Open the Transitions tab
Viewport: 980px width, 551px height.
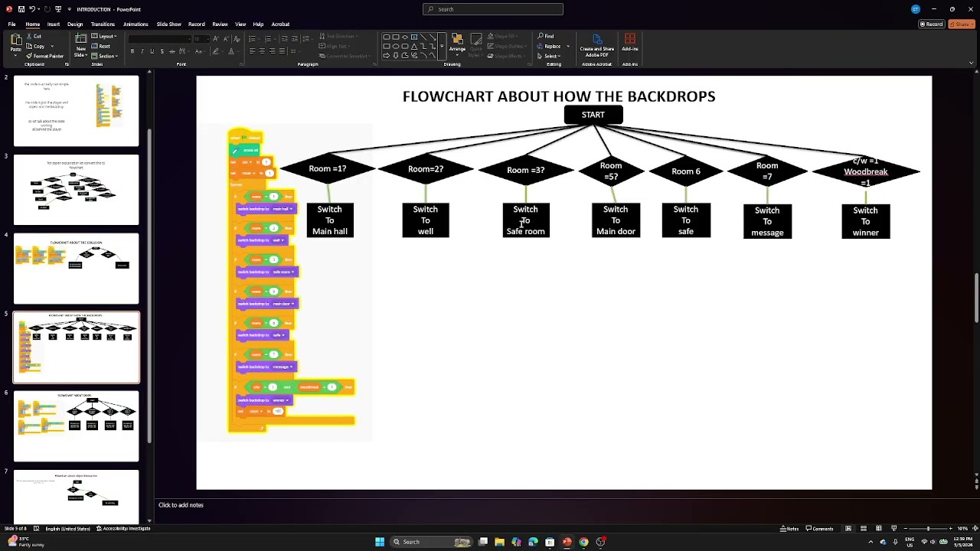click(x=103, y=24)
